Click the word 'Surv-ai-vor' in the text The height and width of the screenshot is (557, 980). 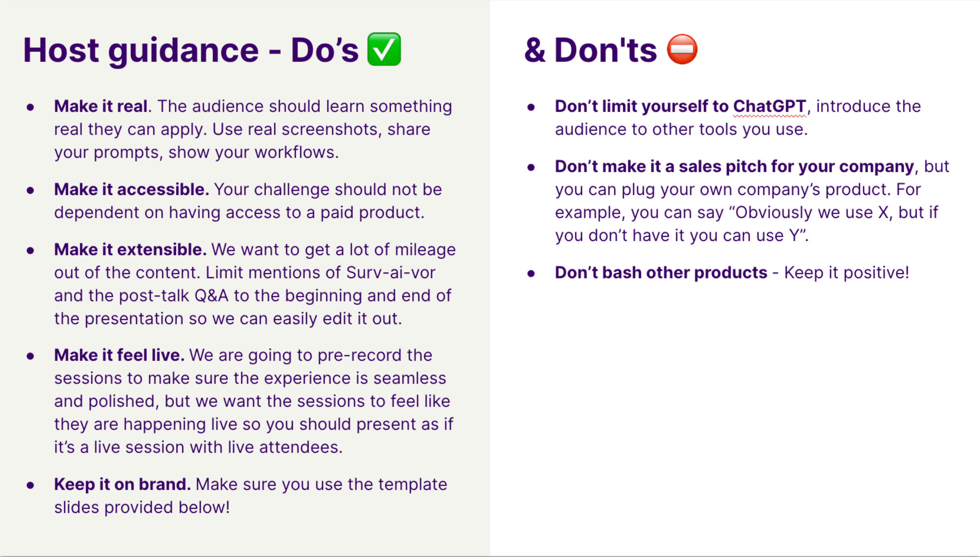click(391, 272)
